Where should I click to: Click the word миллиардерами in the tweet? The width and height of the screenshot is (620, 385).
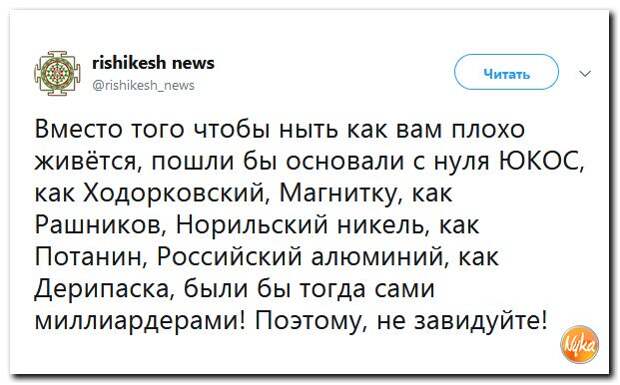pyautogui.click(x=136, y=321)
